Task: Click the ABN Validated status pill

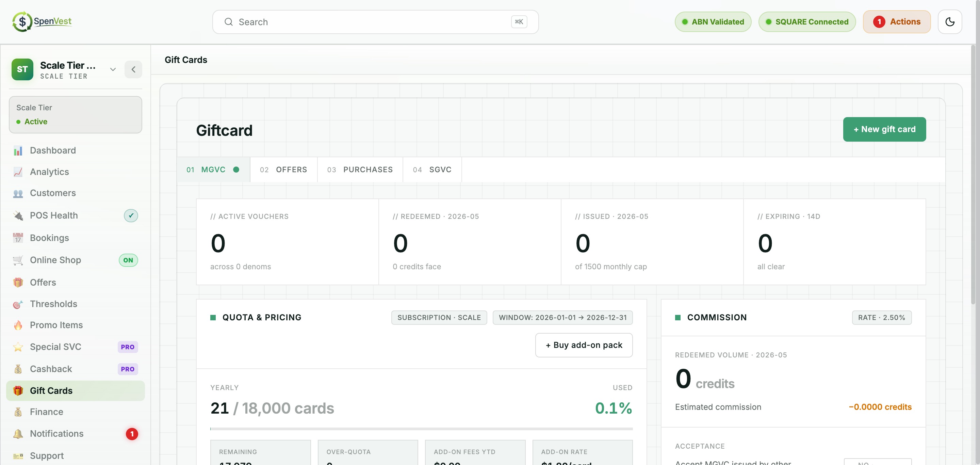Action: pos(713,22)
